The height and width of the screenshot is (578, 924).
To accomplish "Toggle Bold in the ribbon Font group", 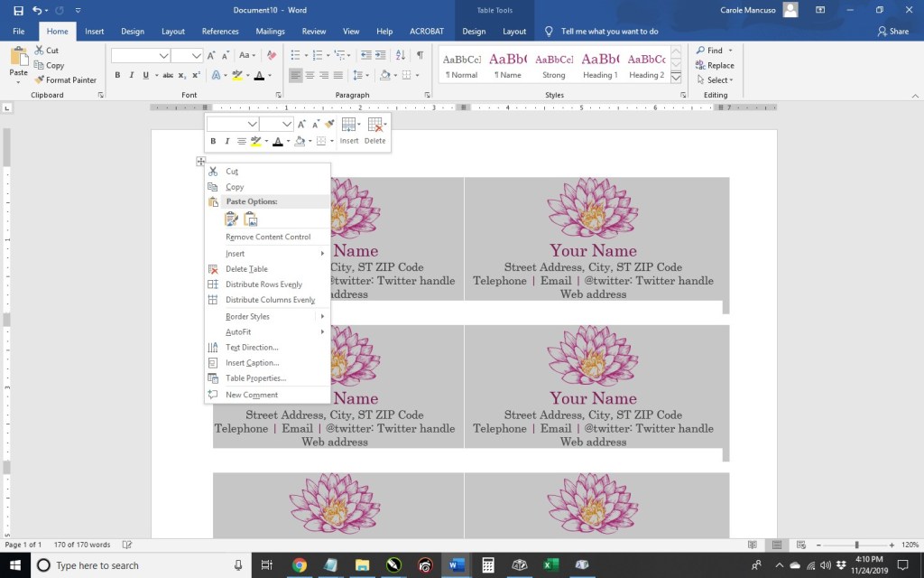I will (x=118, y=76).
